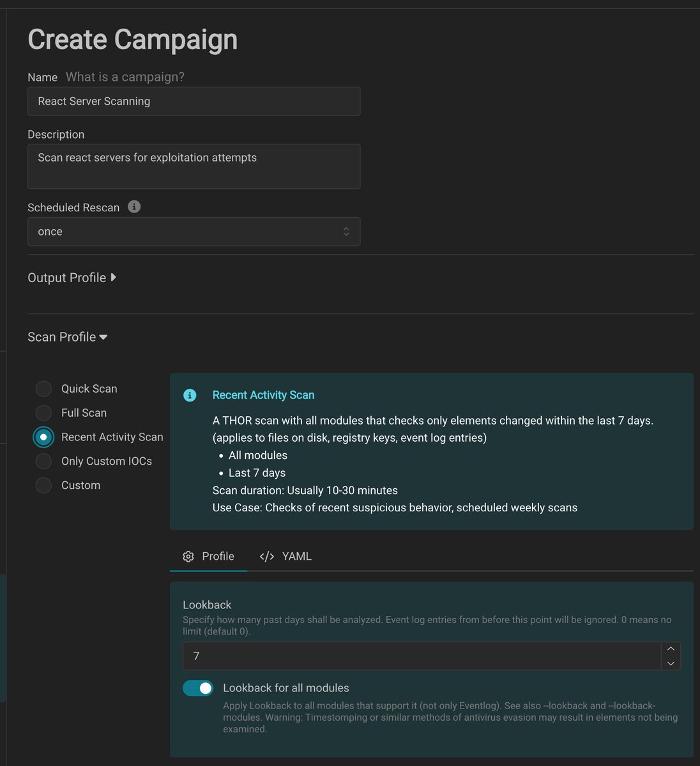Click the 'Scheduled Rescan' label
700x766 pixels.
point(73,207)
